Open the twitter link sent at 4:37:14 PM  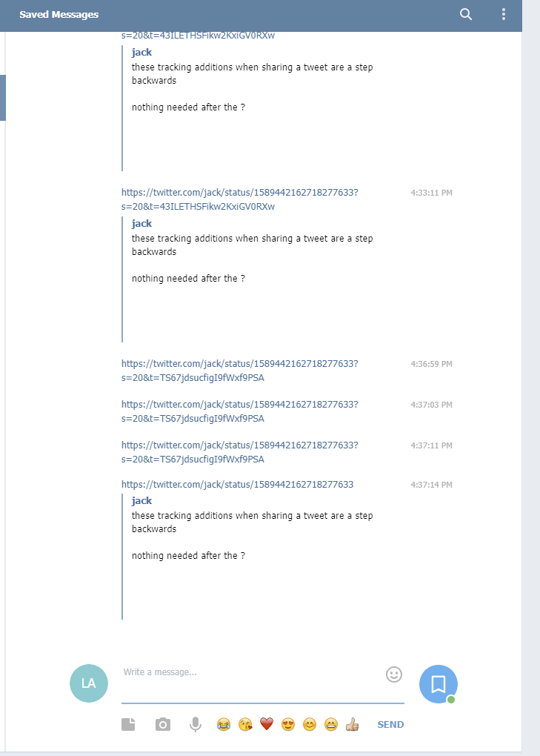pos(237,485)
